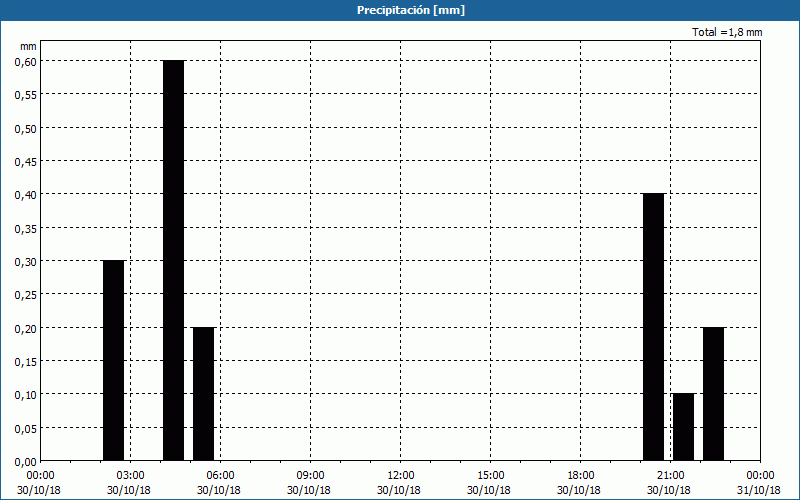The width and height of the screenshot is (800, 500).
Task: Click the 0,20 y-axis value
Action: point(26,328)
